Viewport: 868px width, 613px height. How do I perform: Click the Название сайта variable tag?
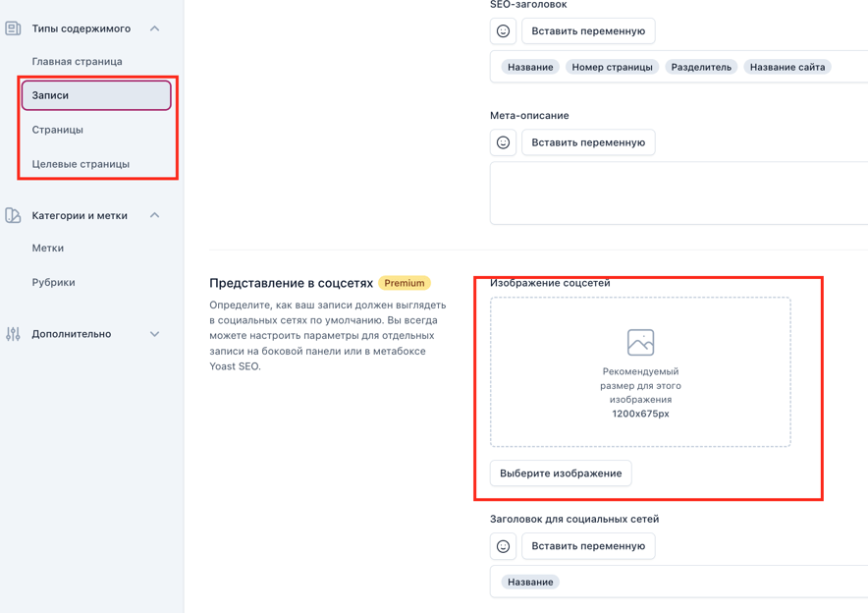[x=787, y=67]
